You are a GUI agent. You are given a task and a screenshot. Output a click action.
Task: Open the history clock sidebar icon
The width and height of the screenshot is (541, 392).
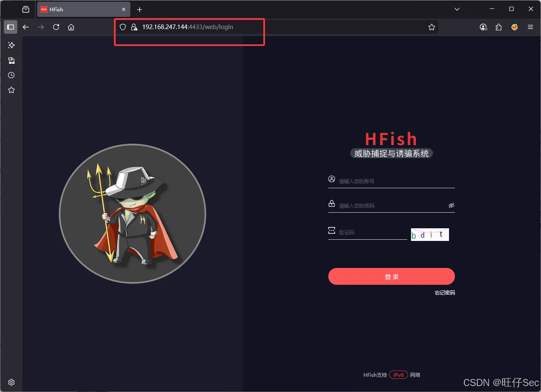(11, 75)
